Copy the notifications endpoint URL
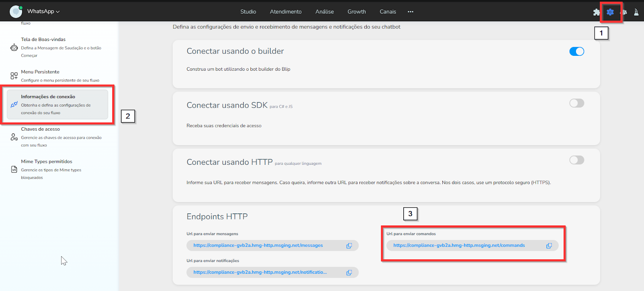This screenshot has height=291, width=644. coord(349,273)
